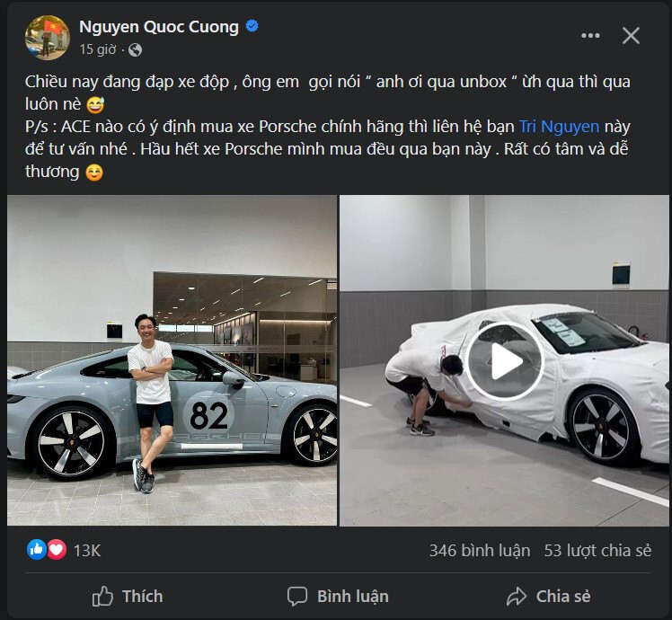Click the post caption text paragraph
672x620 pixels.
tap(323, 127)
